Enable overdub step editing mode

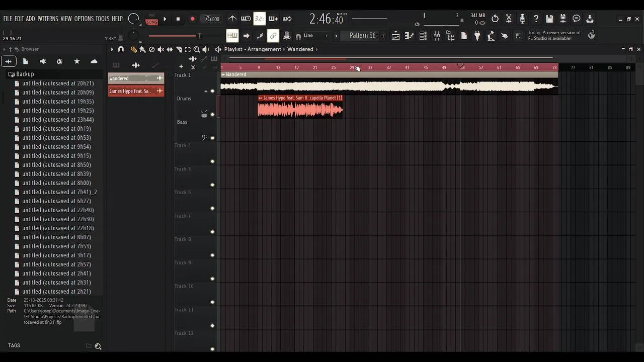[x=273, y=19]
